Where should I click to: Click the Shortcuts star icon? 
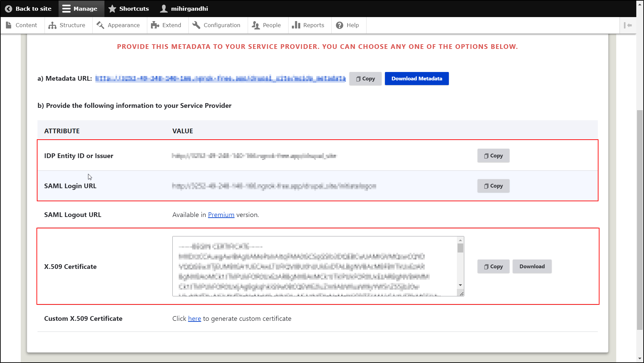coord(112,8)
